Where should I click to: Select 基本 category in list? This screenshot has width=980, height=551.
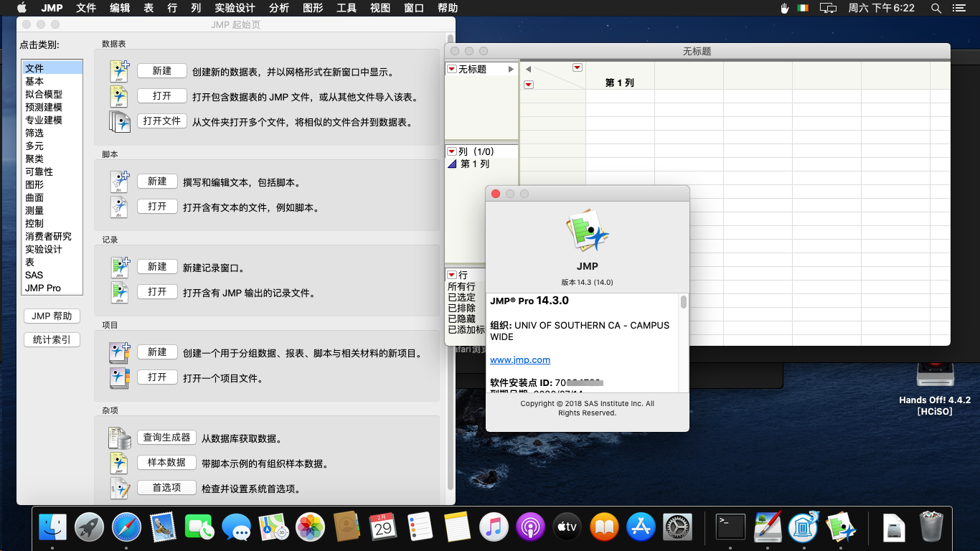pyautogui.click(x=52, y=81)
